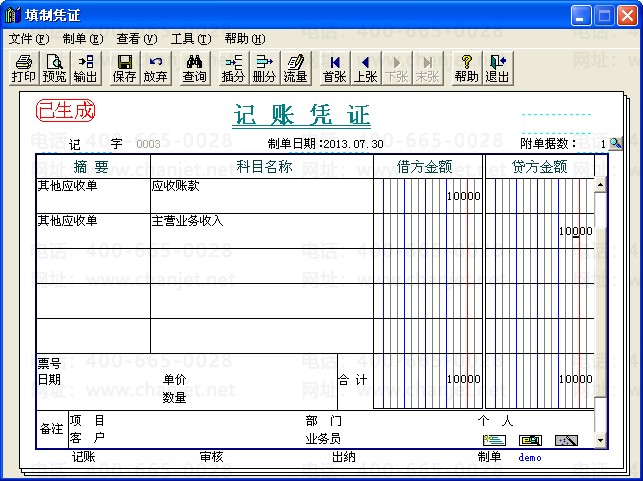
Task: Open the 文件(F) menu
Action: pyautogui.click(x=28, y=39)
